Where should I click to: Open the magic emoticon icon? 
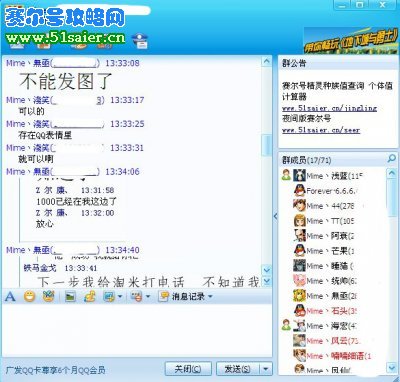coord(49,296)
